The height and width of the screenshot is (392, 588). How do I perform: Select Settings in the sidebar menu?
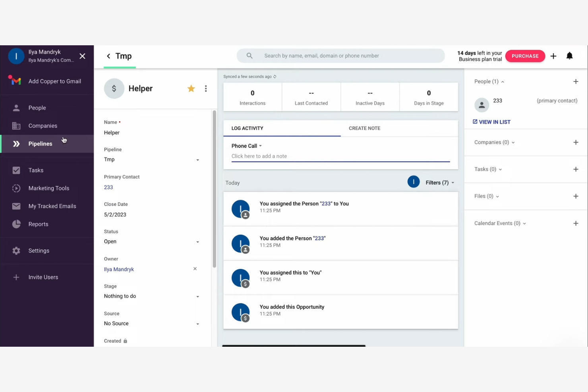click(x=47, y=251)
